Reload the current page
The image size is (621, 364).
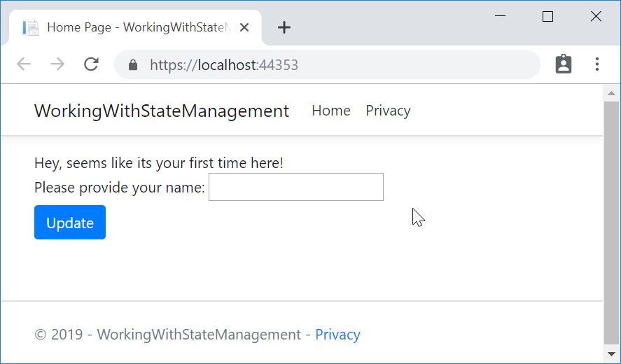click(x=91, y=64)
